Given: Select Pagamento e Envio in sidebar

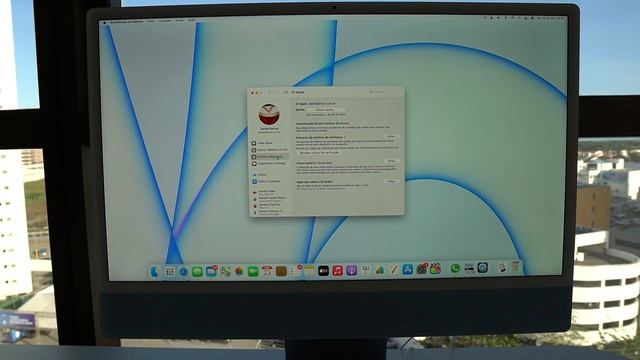Looking at the screenshot, I should (269, 164).
